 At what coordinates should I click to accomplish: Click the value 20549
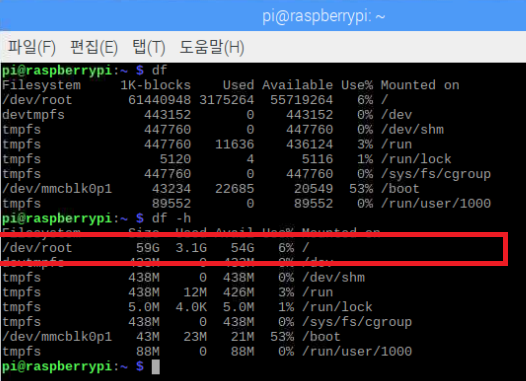(x=313, y=188)
